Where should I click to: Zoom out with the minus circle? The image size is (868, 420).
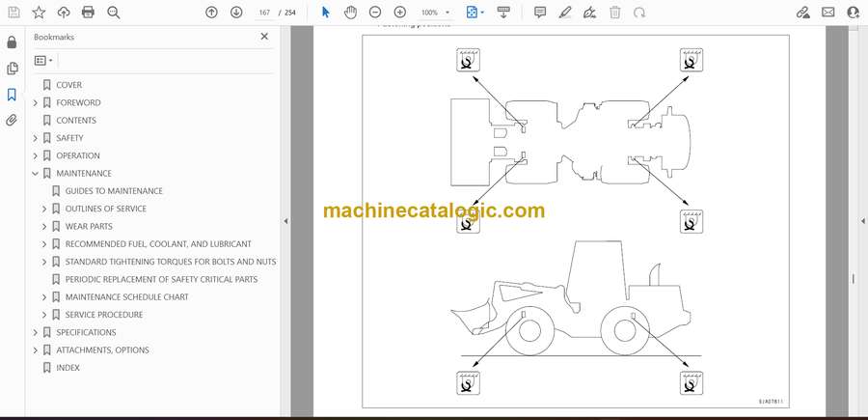tap(375, 13)
